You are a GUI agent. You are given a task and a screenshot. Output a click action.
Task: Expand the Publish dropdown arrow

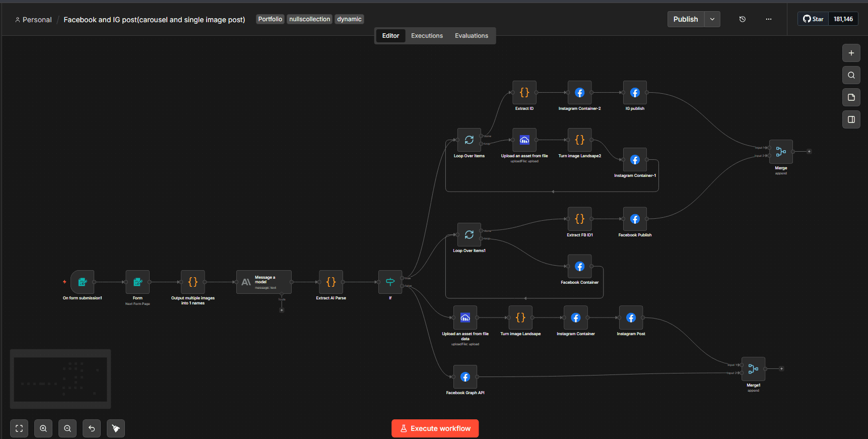tap(712, 19)
